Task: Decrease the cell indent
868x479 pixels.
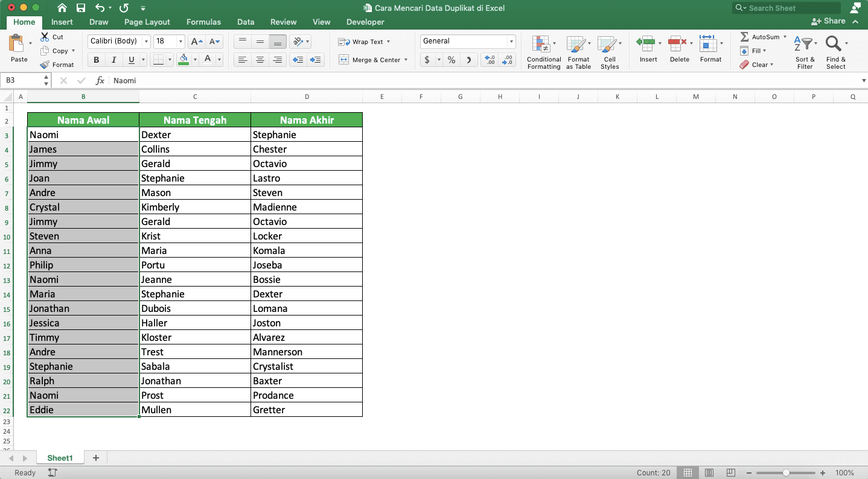Action: coord(297,60)
